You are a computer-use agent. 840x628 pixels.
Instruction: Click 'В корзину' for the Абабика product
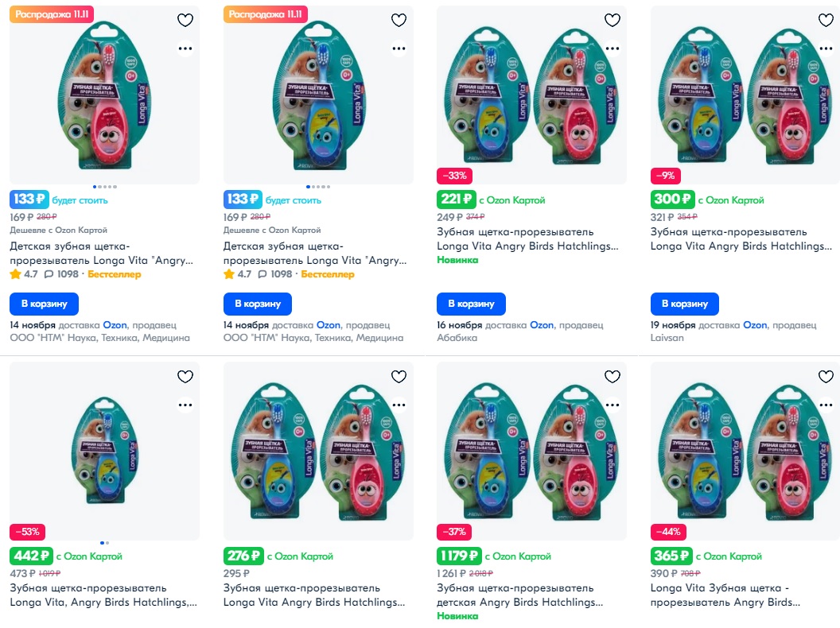click(471, 304)
